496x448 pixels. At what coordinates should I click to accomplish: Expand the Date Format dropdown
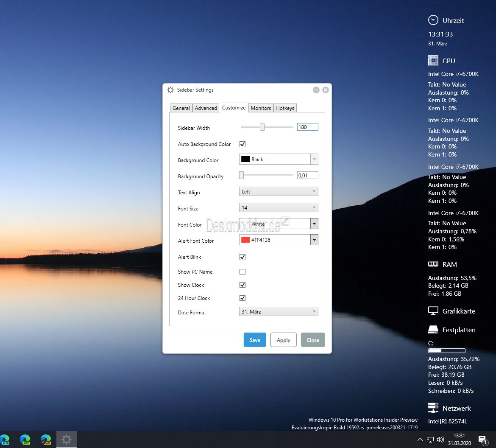tap(279, 311)
